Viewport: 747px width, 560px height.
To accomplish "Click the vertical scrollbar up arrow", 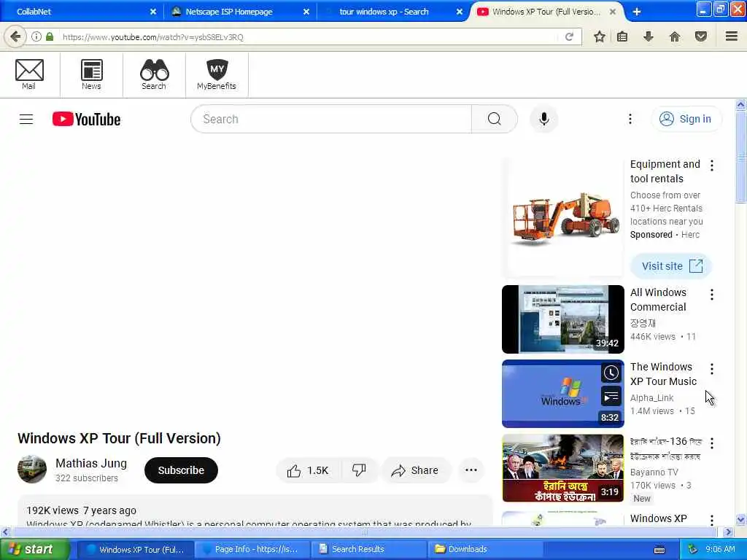I will tap(741, 104).
